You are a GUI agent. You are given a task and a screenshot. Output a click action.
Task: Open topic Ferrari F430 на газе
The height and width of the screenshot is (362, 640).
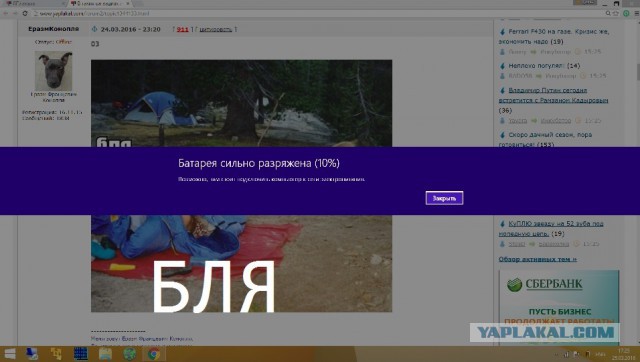[554, 36]
